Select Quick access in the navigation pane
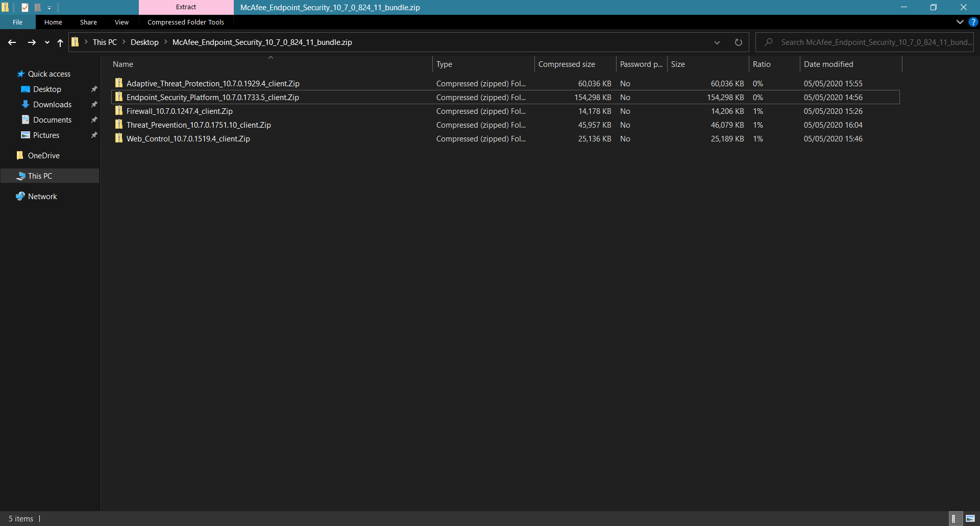The width and height of the screenshot is (980, 526). click(49, 74)
